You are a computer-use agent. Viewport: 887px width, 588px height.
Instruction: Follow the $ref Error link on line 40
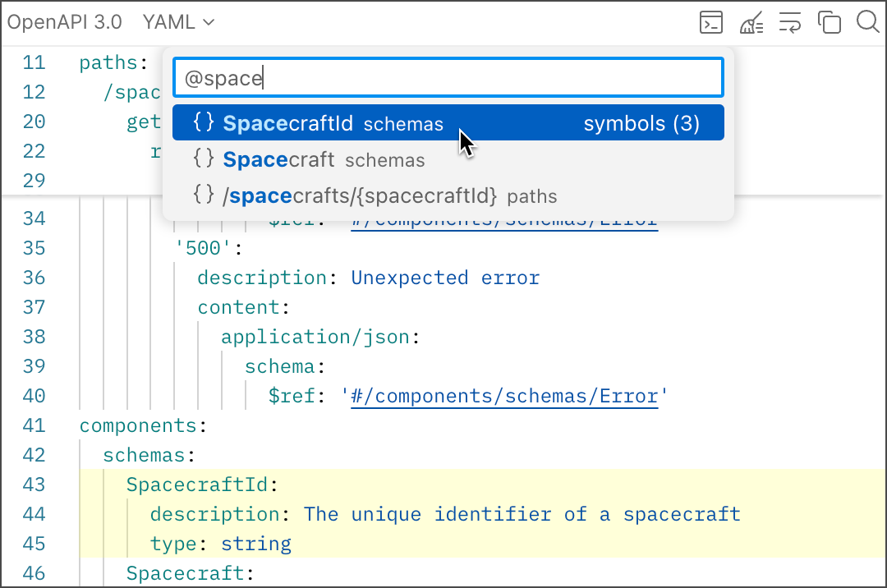[x=504, y=396]
